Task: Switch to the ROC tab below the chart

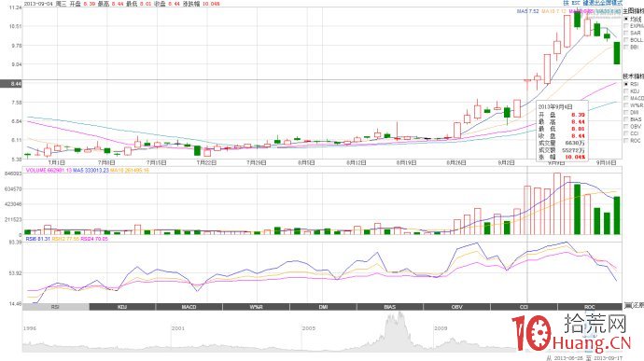Action: tap(590, 307)
